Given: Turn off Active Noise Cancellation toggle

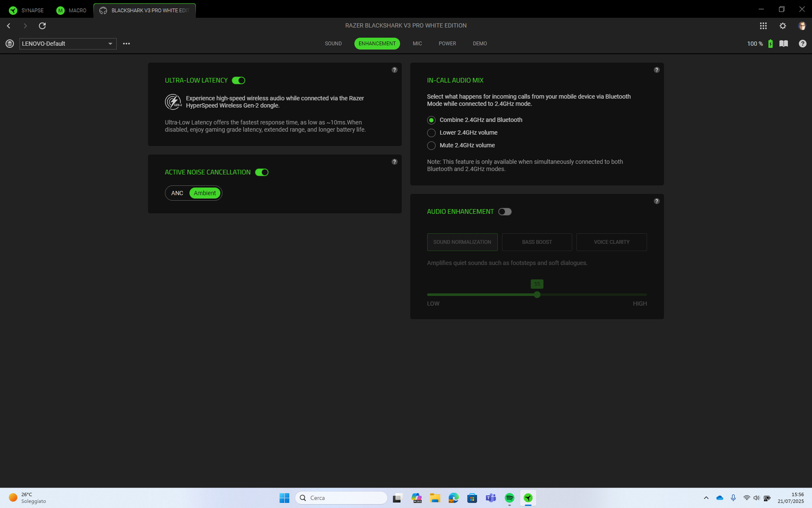Looking at the screenshot, I should pos(261,172).
